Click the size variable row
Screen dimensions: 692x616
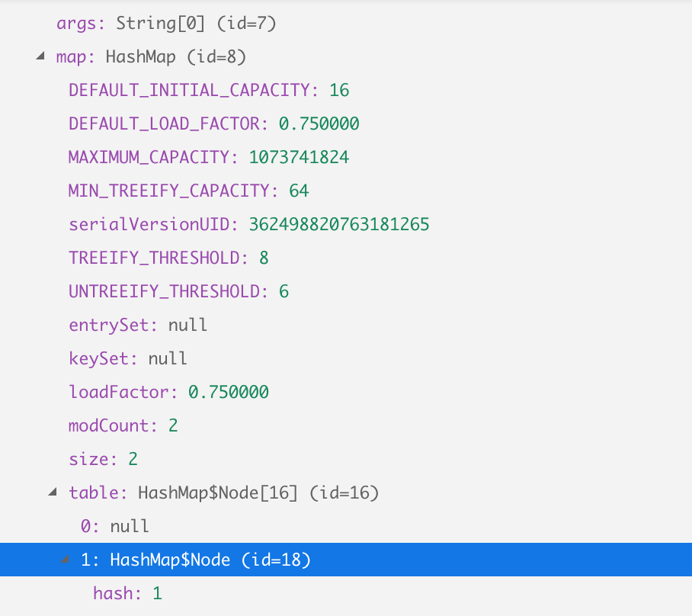[x=103, y=460]
